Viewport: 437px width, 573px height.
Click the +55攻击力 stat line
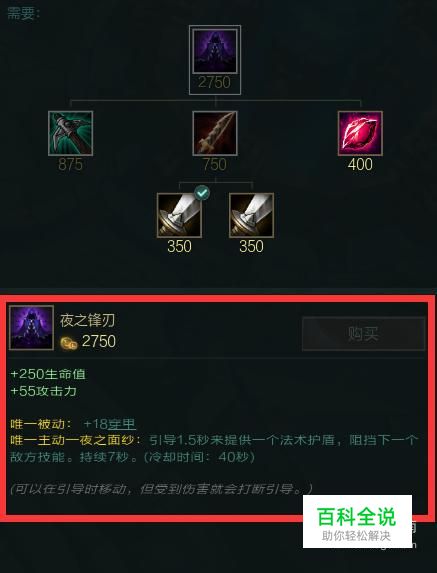(x=43, y=391)
